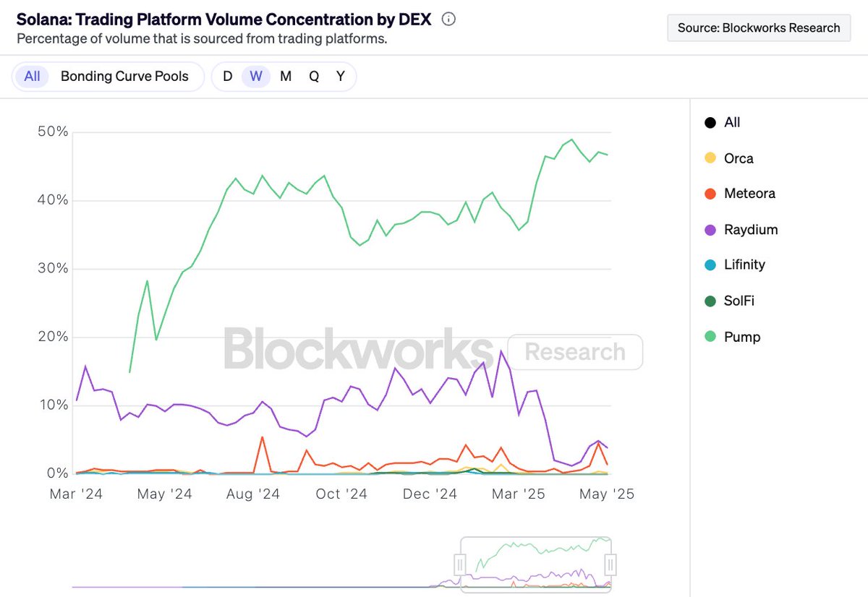This screenshot has width=868, height=597.
Task: Click Source: Blockworks Research button
Action: coord(759,28)
